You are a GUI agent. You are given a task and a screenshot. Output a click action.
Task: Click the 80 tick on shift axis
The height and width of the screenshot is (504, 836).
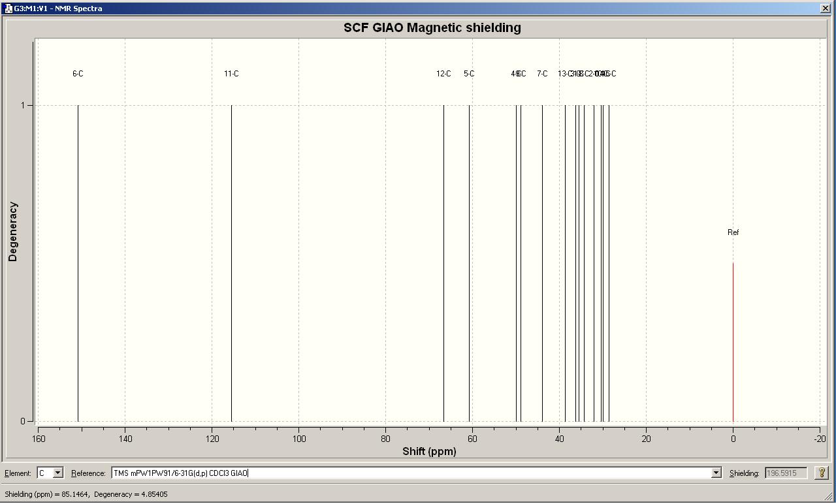(385, 439)
